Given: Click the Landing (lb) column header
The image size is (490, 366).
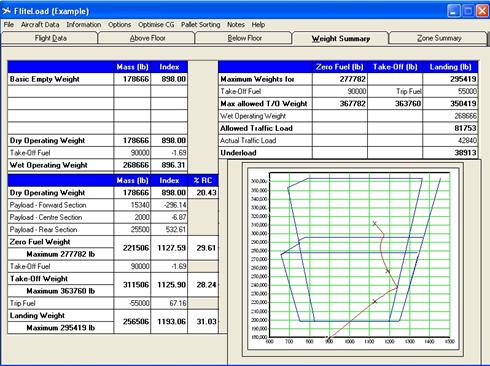Looking at the screenshot, I should (450, 67).
